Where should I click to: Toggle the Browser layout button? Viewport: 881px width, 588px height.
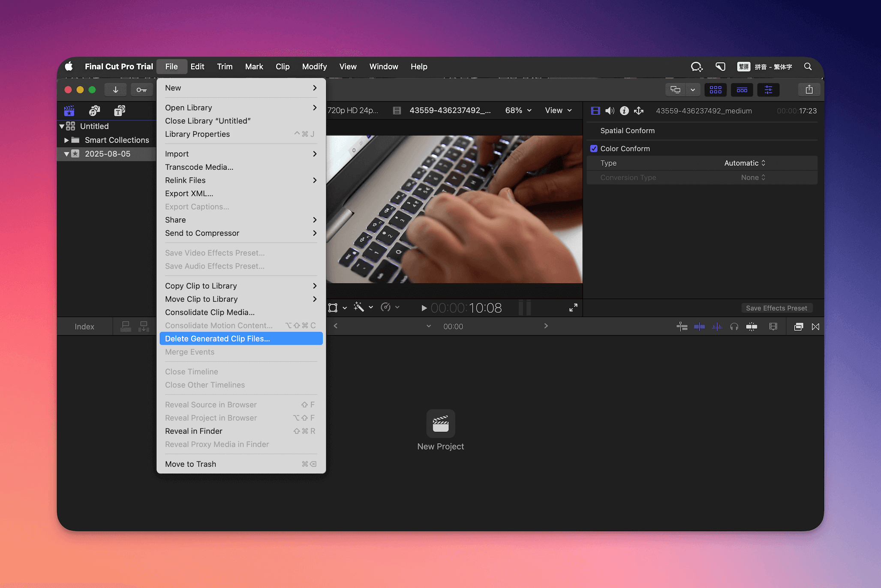click(x=716, y=90)
